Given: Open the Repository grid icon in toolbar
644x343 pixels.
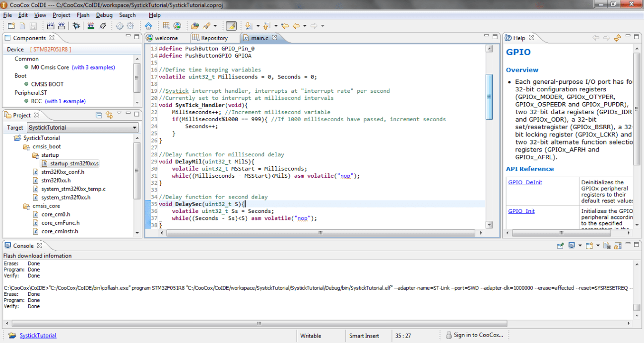Looking at the screenshot, I should (166, 26).
